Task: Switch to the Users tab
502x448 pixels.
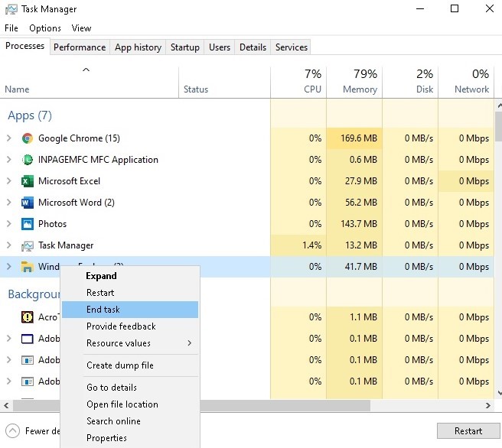Action: tap(220, 47)
